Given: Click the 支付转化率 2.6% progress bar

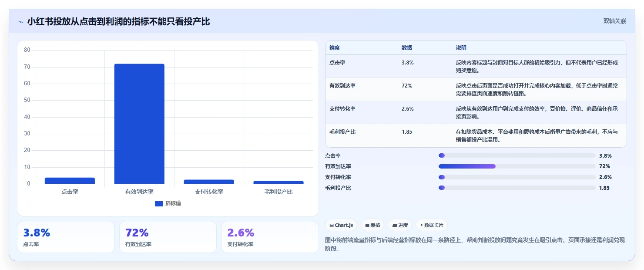Looking at the screenshot, I should [517, 177].
